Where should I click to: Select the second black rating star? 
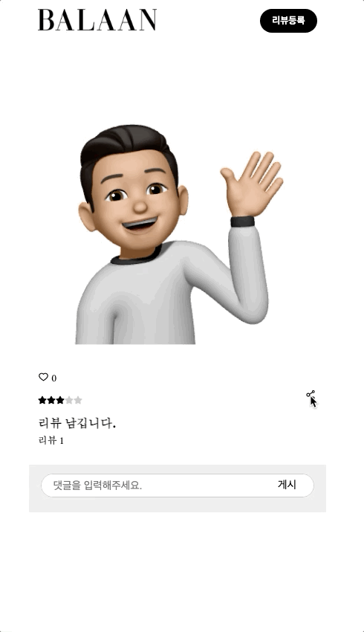coord(51,400)
